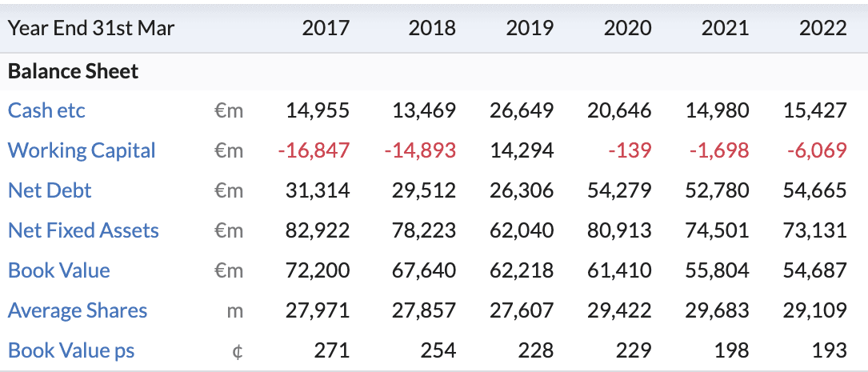Select the 2019 cash value 26,649
The height and width of the screenshot is (372, 868).
[522, 110]
